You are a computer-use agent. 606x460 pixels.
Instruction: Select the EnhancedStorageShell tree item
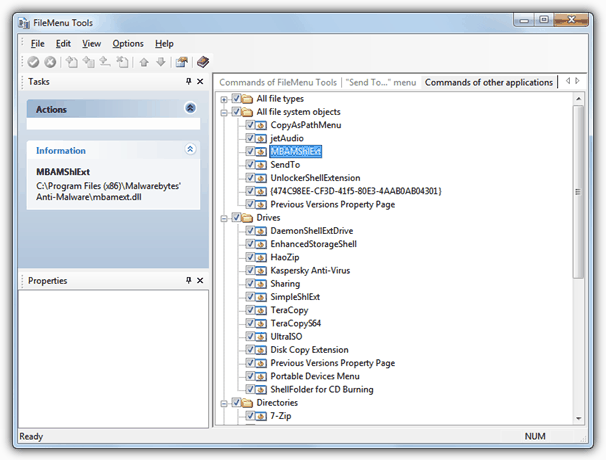coord(313,244)
